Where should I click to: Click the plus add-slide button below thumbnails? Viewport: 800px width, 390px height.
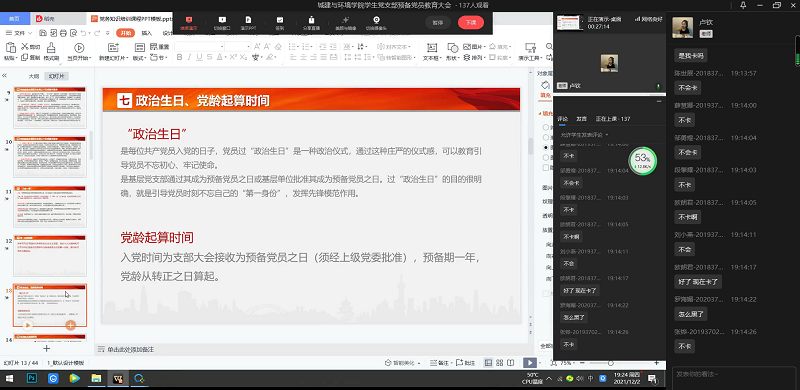point(46,349)
